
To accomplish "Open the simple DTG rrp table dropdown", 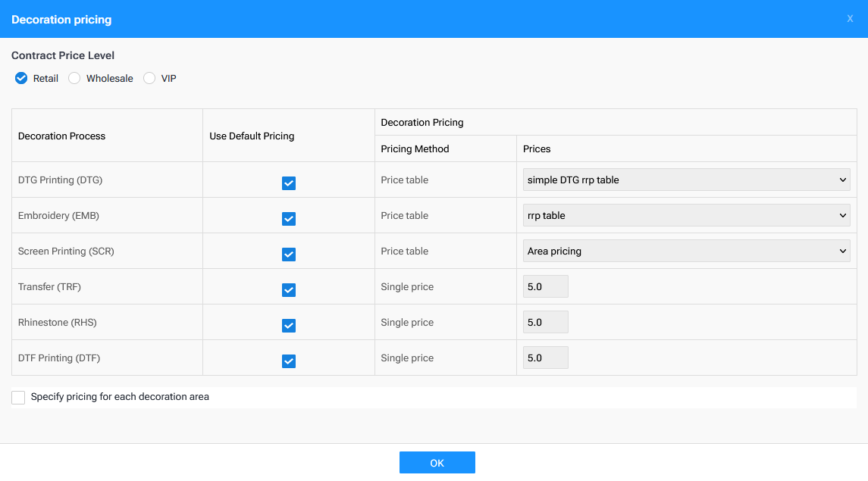I will pyautogui.click(x=686, y=180).
